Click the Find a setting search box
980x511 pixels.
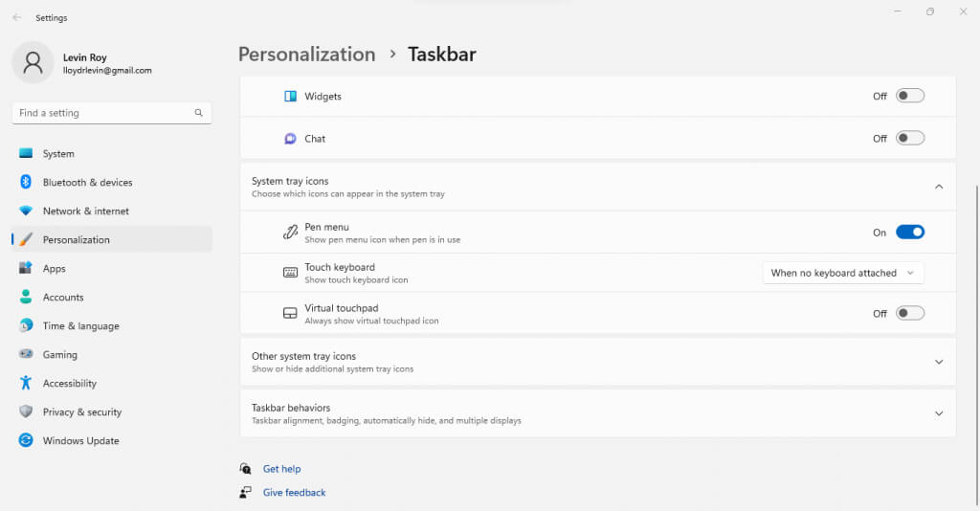point(105,113)
